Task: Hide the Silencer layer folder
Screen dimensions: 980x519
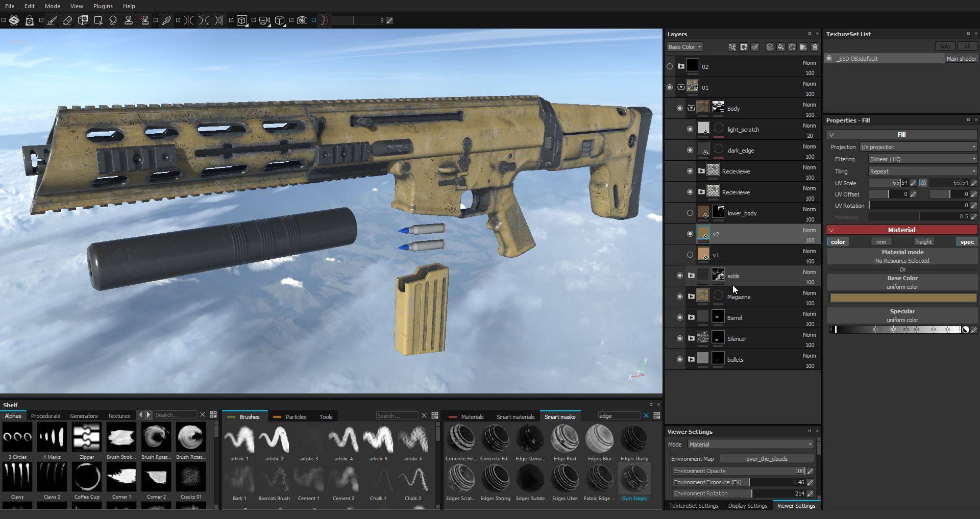Action: click(680, 338)
